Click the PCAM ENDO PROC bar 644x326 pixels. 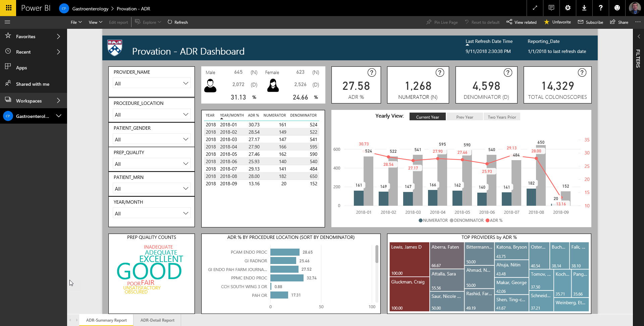click(x=285, y=252)
